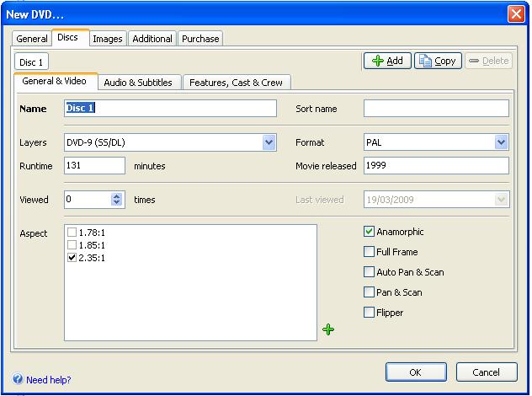The image size is (532, 396).
Task: Open the Need help? link
Action: (49, 380)
